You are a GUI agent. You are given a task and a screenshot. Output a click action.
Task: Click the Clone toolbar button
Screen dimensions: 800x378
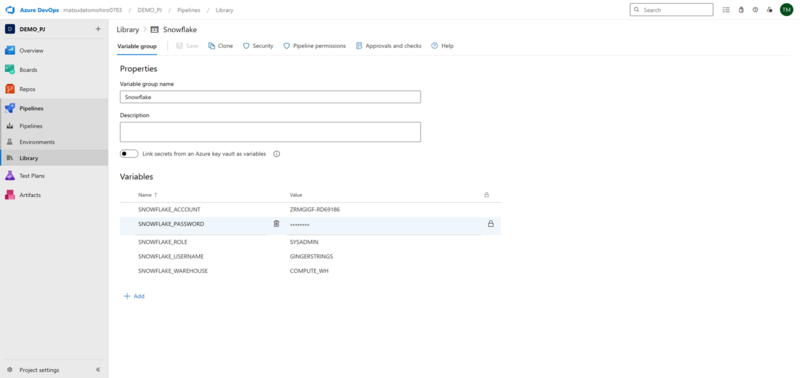pos(220,46)
